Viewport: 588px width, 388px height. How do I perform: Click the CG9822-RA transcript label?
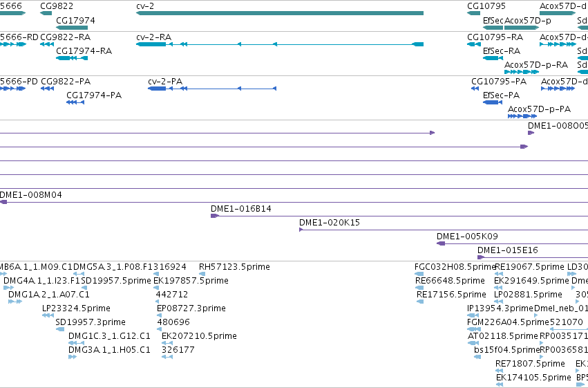[65, 37]
